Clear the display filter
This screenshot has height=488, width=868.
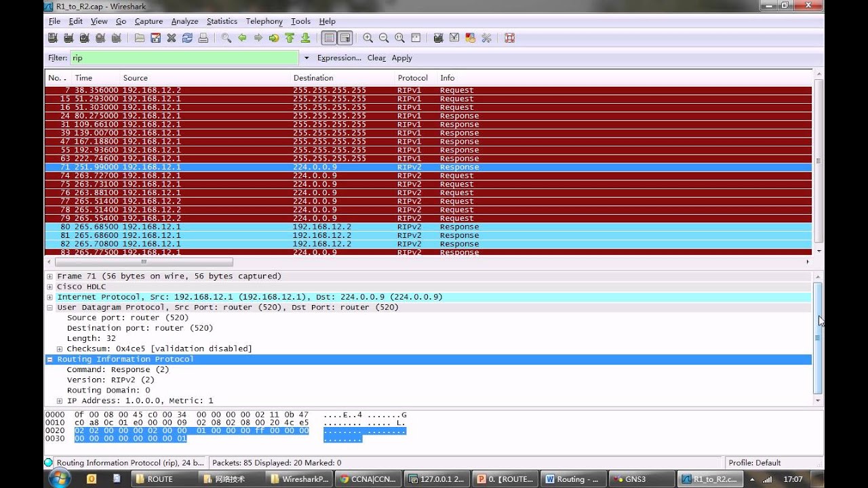click(x=376, y=58)
